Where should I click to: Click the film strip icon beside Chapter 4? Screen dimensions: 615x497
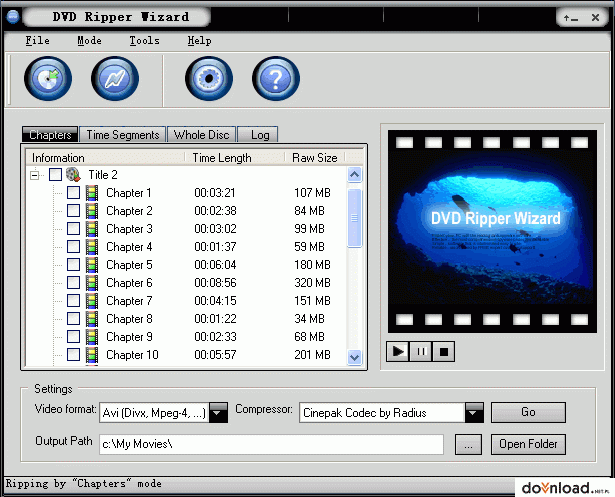[92, 247]
